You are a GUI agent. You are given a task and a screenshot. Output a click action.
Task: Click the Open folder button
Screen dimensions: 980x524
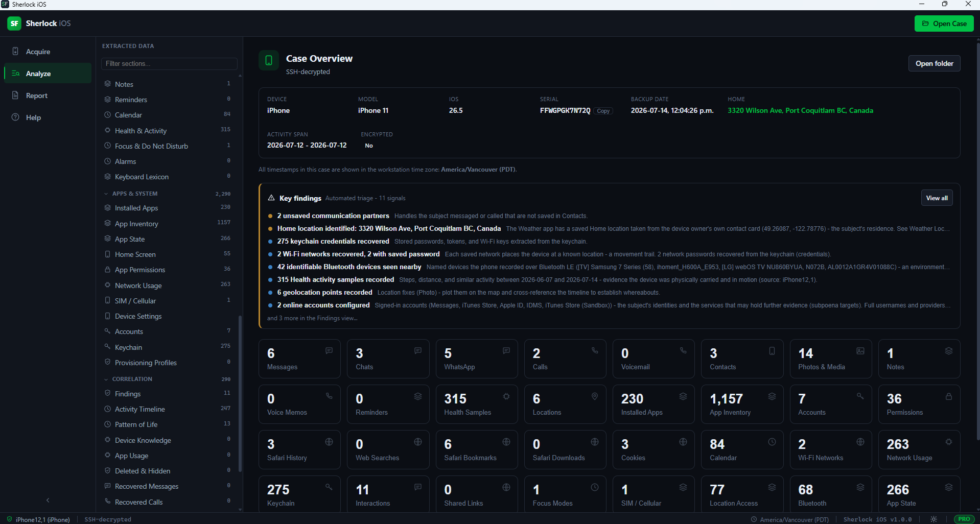pos(934,63)
